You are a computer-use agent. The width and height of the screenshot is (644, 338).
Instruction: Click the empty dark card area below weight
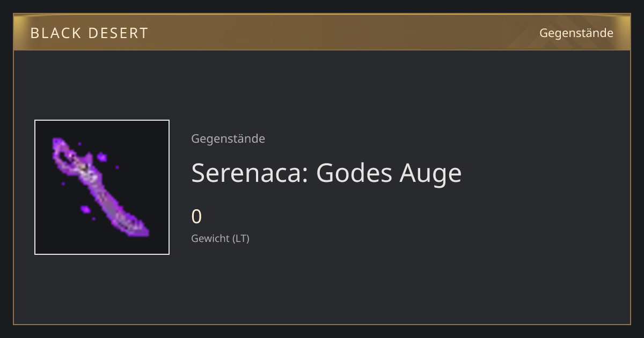[376, 284]
